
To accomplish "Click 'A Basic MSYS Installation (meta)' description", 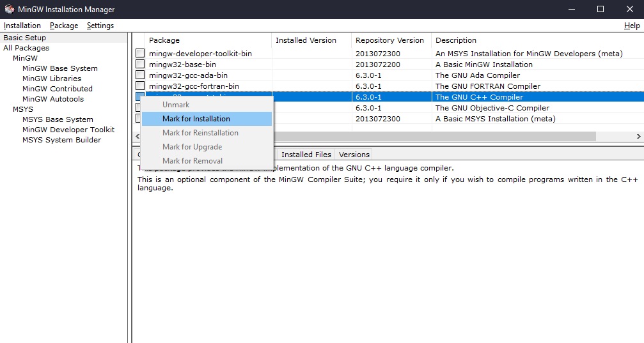I will point(496,119).
